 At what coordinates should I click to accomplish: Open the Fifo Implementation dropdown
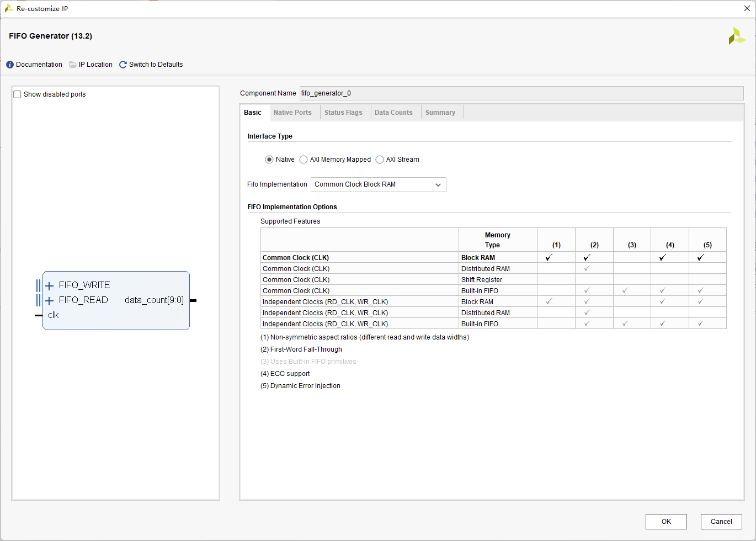coord(379,184)
